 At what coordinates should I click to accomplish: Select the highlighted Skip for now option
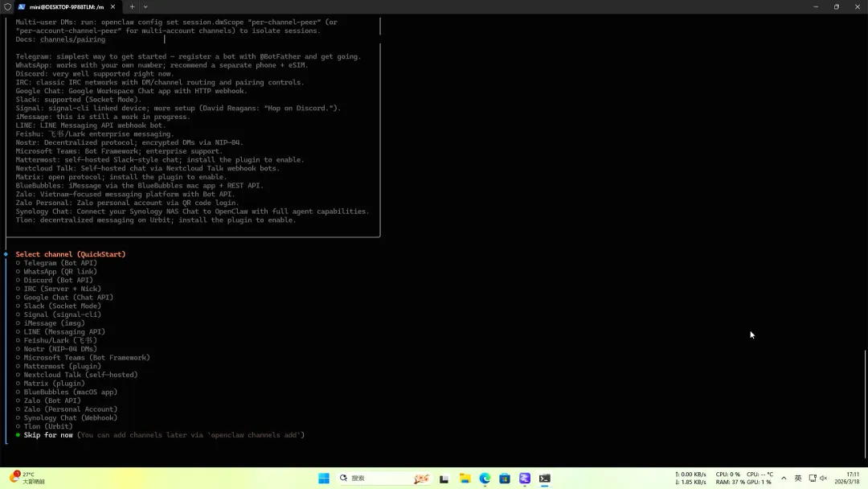[x=160, y=435]
